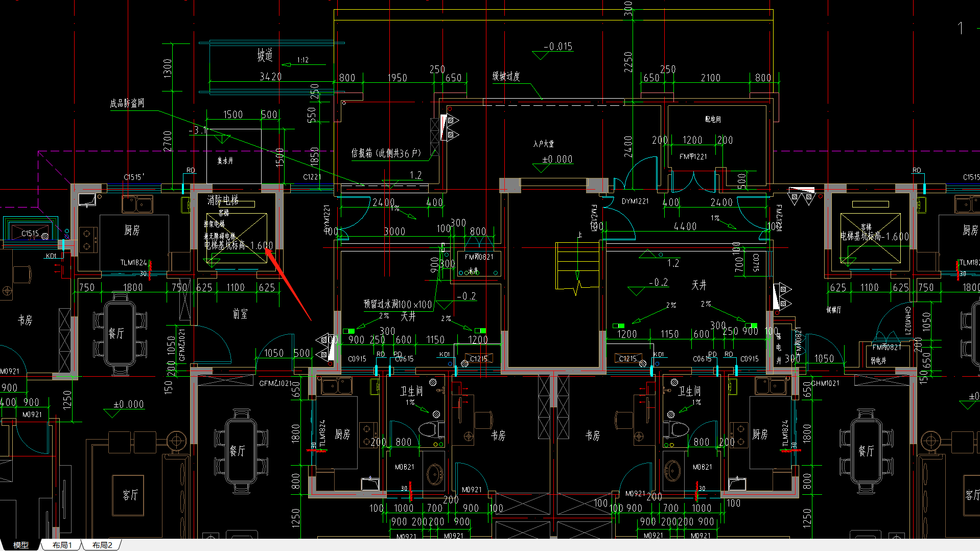
Task: Click the 信报箱（此侧共36户）annotation
Action: (x=386, y=153)
